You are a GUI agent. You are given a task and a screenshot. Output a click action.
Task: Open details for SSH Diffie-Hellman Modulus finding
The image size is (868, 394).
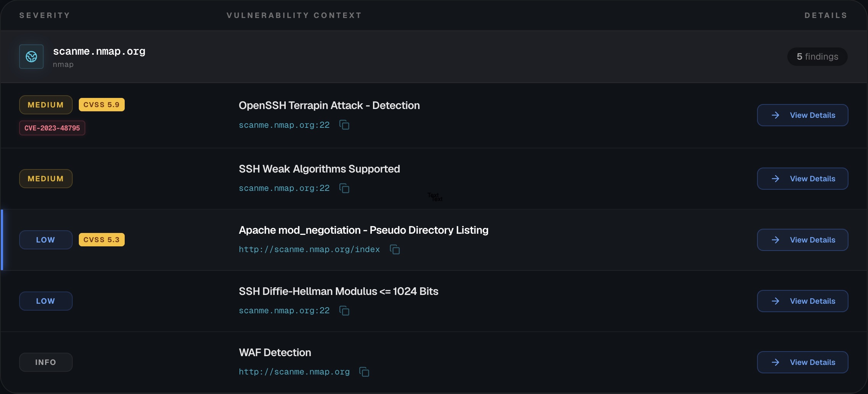tap(802, 301)
